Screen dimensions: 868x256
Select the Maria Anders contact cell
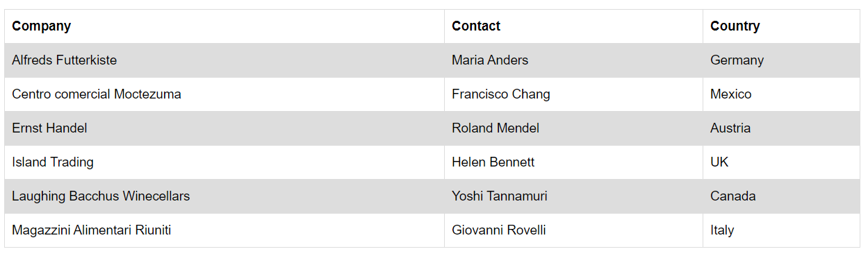point(573,60)
